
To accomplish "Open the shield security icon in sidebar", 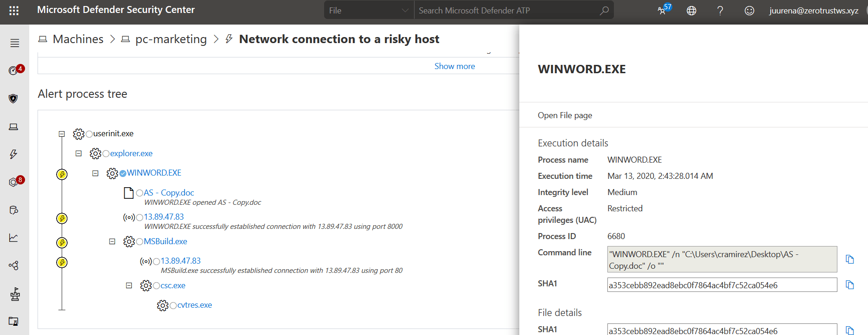I will click(x=13, y=98).
